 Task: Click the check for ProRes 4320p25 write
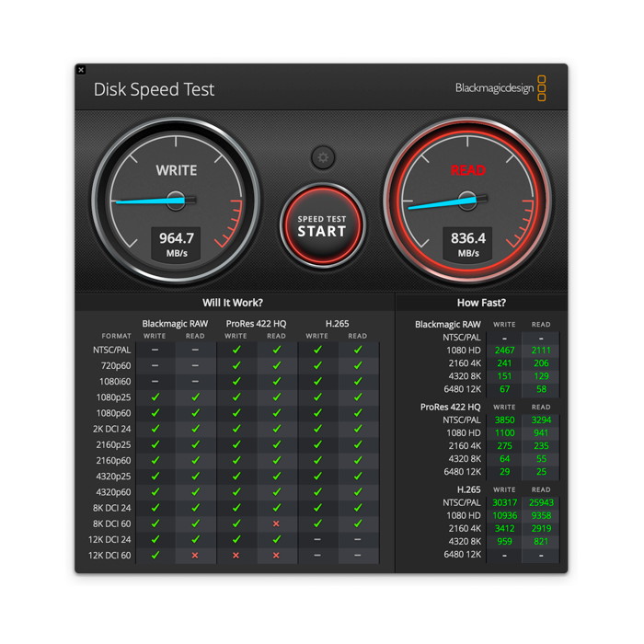coord(236,476)
